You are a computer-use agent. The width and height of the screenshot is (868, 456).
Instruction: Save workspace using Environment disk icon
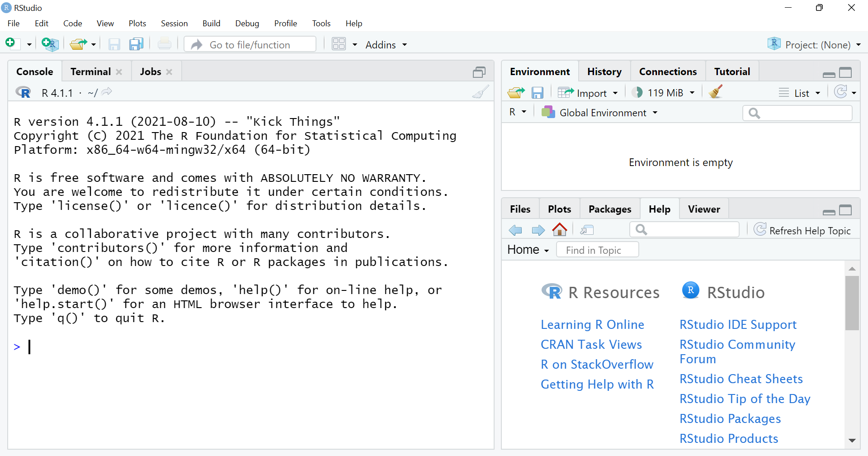[x=537, y=93]
